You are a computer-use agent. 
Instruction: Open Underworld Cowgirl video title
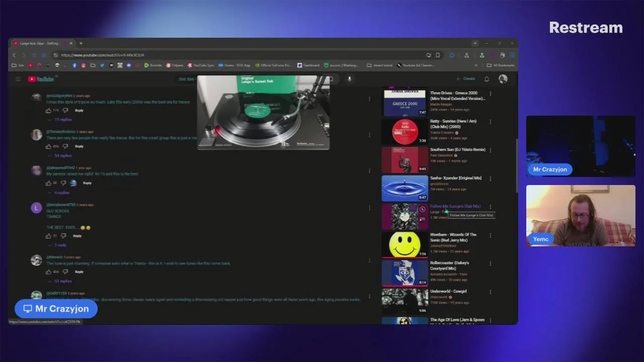(448, 291)
